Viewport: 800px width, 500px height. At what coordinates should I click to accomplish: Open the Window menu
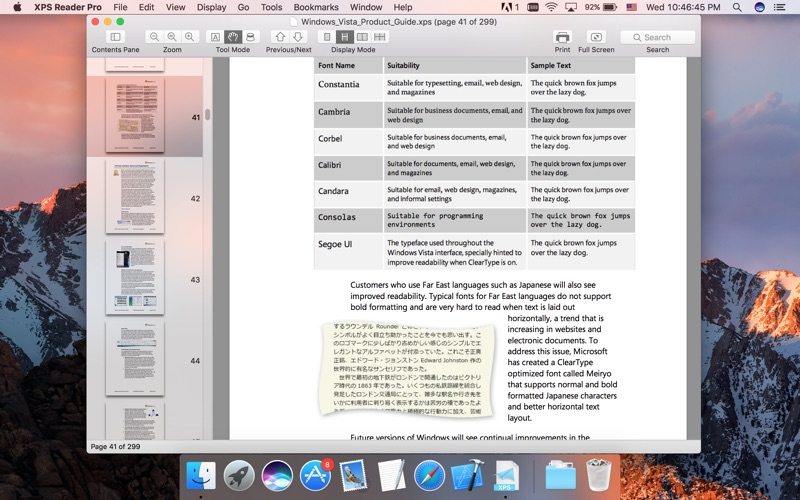tap(366, 7)
